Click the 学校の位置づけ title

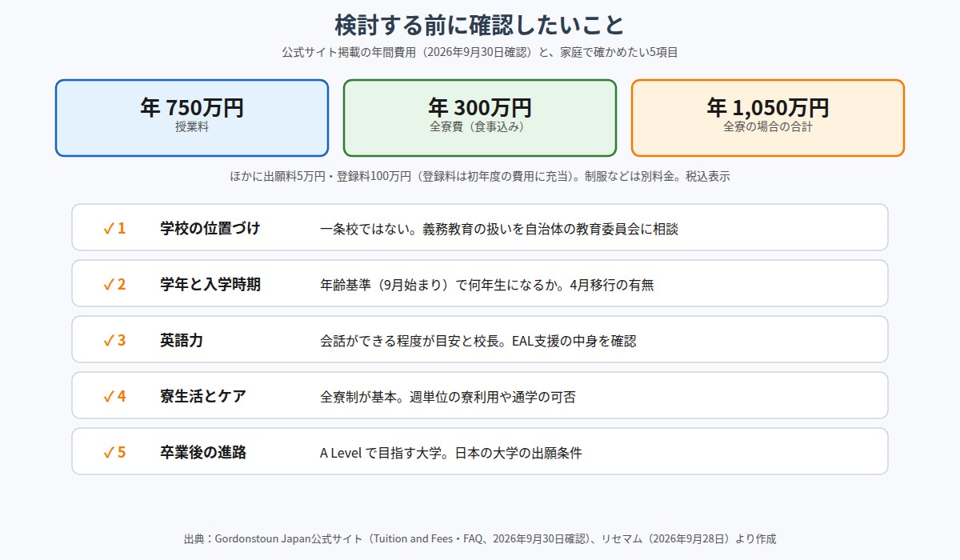click(x=210, y=228)
